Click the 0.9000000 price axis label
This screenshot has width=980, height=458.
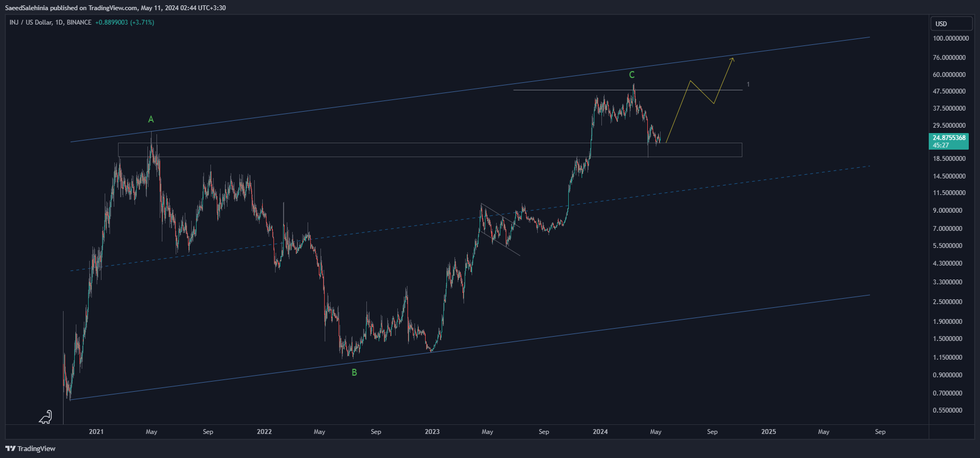(x=947, y=375)
